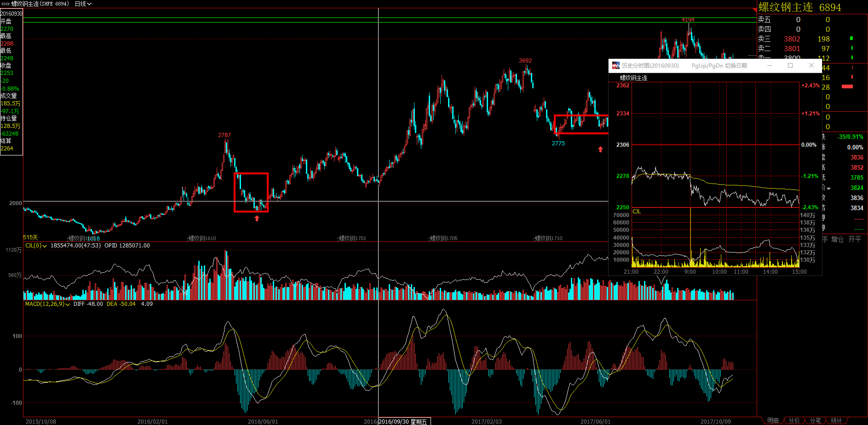Click the 螺纹钢1701 contract marker on the chart
Image resolution: width=868 pixels, height=425 pixels.
352,238
